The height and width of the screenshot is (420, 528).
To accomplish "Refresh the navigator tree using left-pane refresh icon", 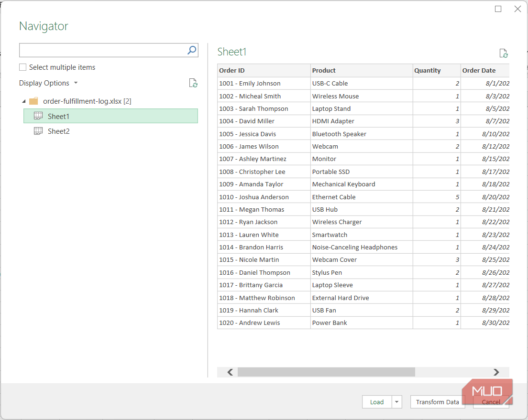I will [x=193, y=83].
